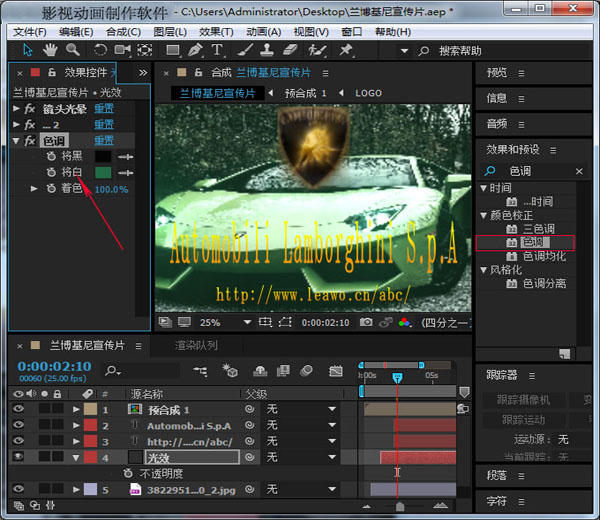Image resolution: width=600 pixels, height=520 pixels.
Task: Toggle the fx switch for 色调 effect
Action: click(x=30, y=141)
